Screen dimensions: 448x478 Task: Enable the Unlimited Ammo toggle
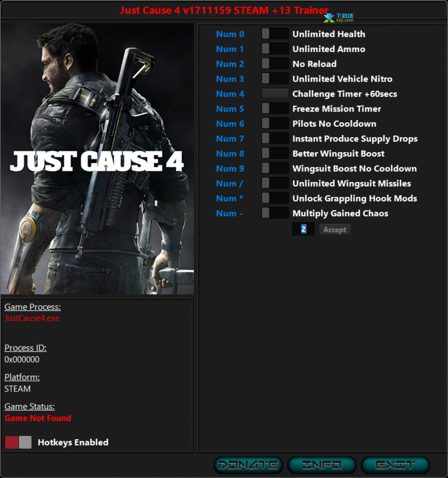(275, 49)
